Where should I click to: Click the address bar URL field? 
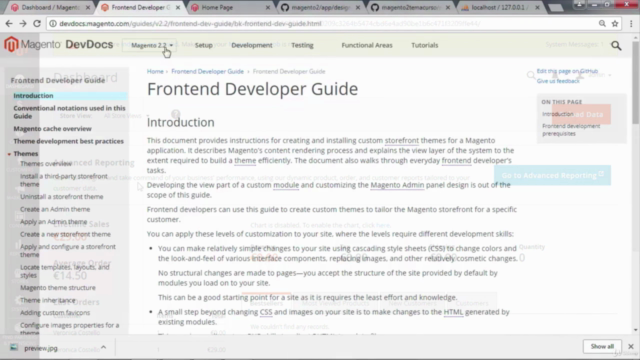click(327, 24)
